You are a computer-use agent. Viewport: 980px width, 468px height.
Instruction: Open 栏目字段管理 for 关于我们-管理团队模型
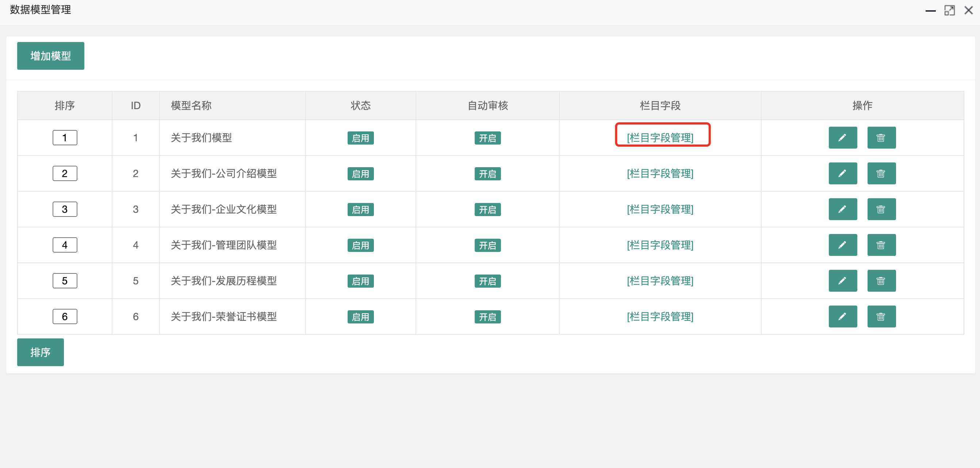pos(660,245)
